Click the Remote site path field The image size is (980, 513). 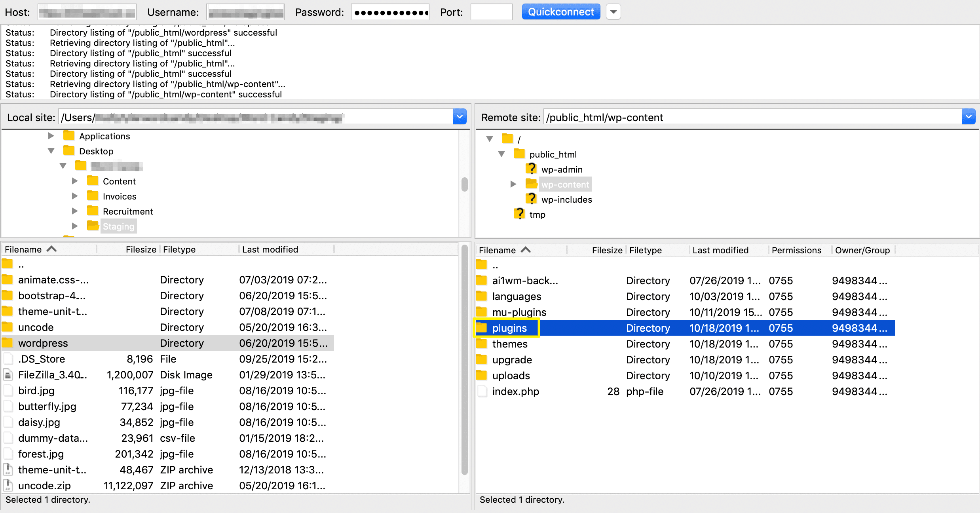click(752, 117)
